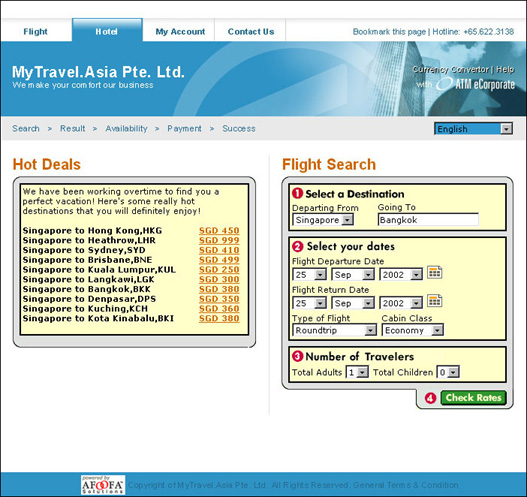Click the 'Singapore to Sydney,SYD' text
The width and height of the screenshot is (527, 497).
(84, 250)
